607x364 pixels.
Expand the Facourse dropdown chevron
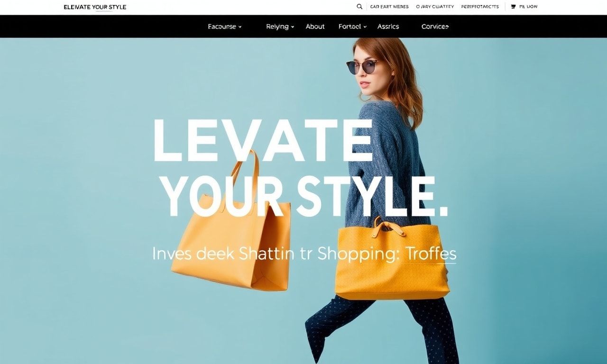tap(240, 27)
